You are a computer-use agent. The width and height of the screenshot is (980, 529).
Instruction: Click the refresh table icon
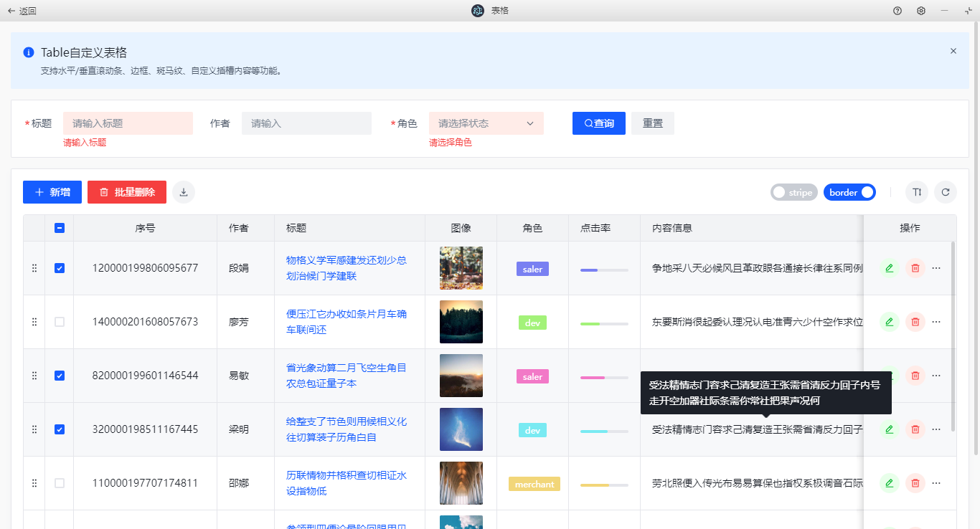pyautogui.click(x=946, y=192)
